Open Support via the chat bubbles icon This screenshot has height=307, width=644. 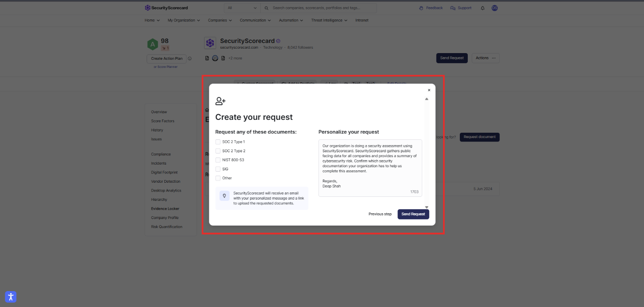pos(453,8)
